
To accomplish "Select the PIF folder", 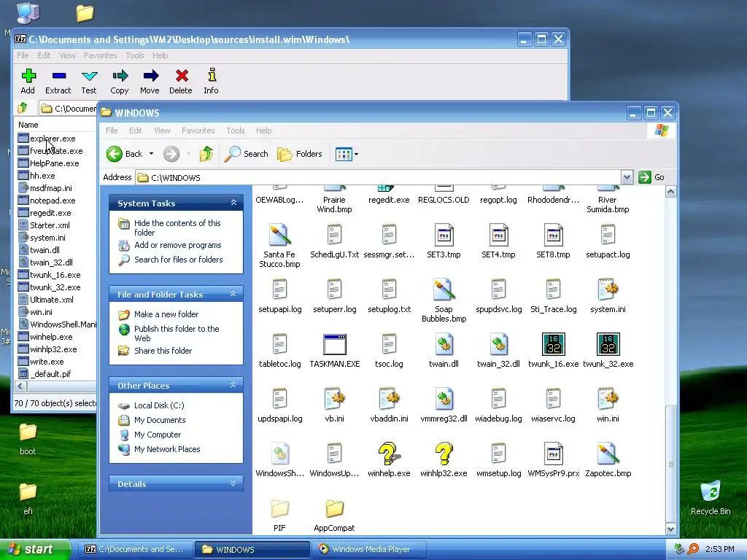I will click(279, 508).
